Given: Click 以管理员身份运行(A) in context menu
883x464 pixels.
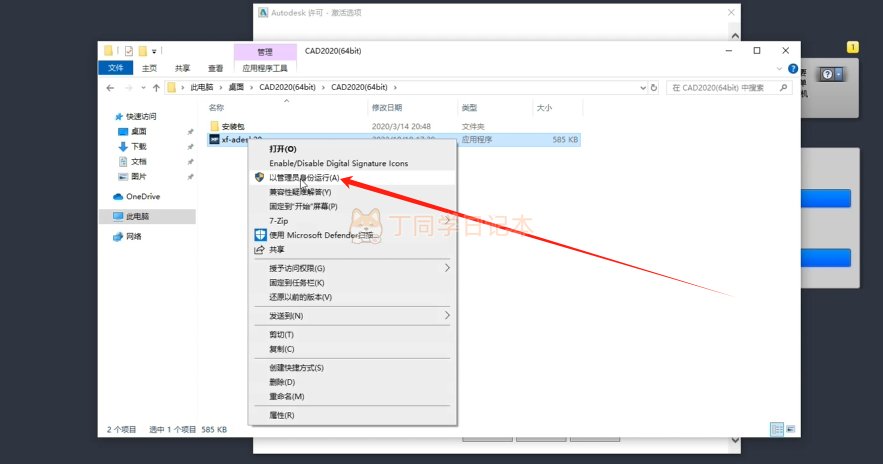Looking at the screenshot, I should (x=304, y=177).
